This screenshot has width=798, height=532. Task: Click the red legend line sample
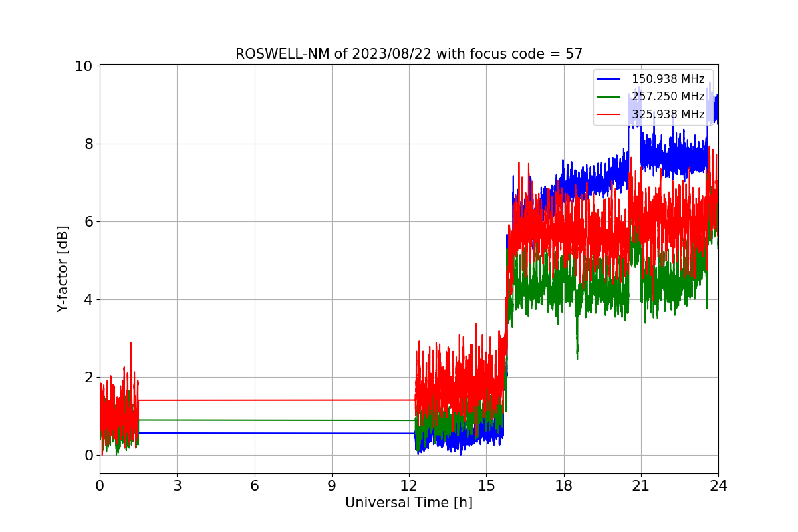pos(609,114)
